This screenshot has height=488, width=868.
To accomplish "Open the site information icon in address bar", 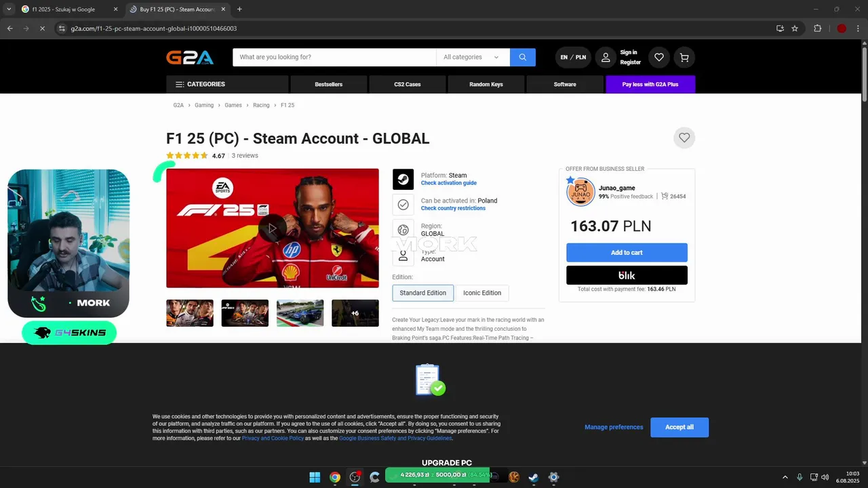I will point(62,28).
